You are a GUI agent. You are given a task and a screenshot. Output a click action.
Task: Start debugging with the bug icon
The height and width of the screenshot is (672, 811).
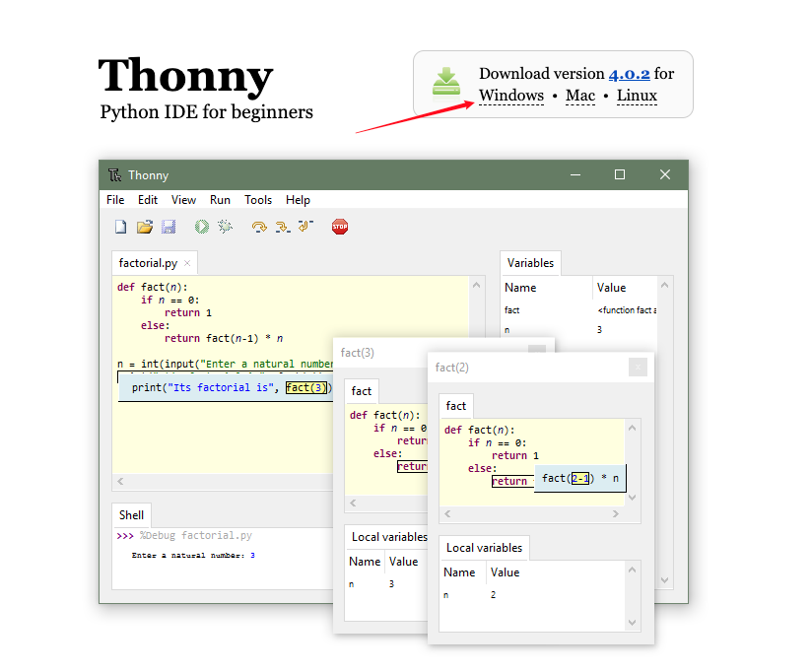[225, 227]
